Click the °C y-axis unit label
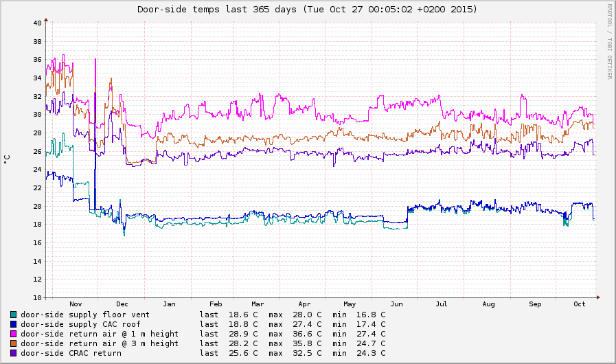 7,159
